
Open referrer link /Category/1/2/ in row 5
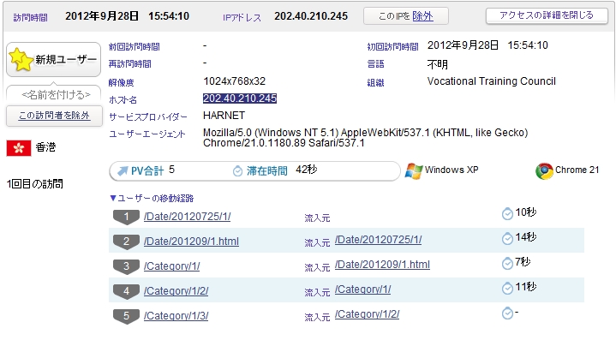tap(367, 314)
